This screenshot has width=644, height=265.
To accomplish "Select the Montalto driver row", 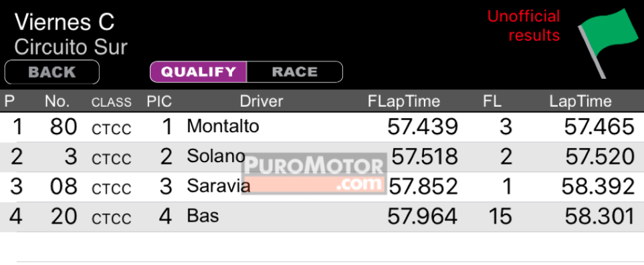I will pos(322,127).
